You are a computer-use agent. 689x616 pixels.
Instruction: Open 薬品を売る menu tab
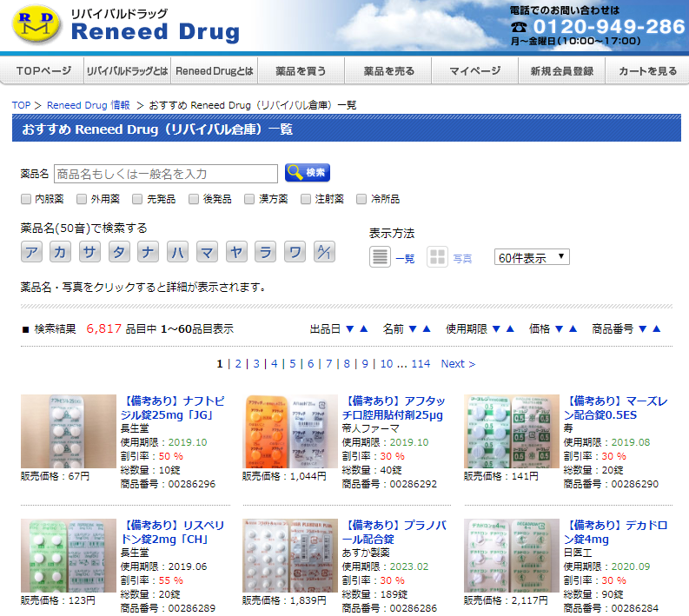click(388, 70)
